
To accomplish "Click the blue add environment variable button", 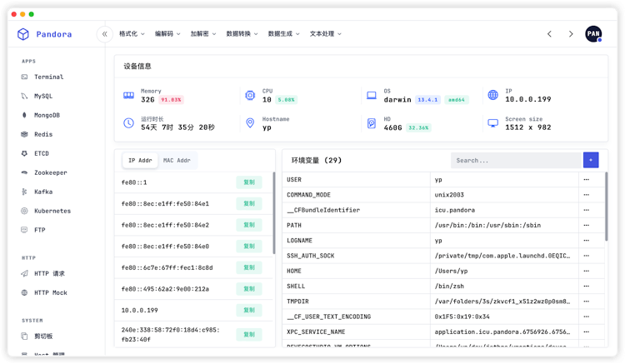I will tap(591, 160).
